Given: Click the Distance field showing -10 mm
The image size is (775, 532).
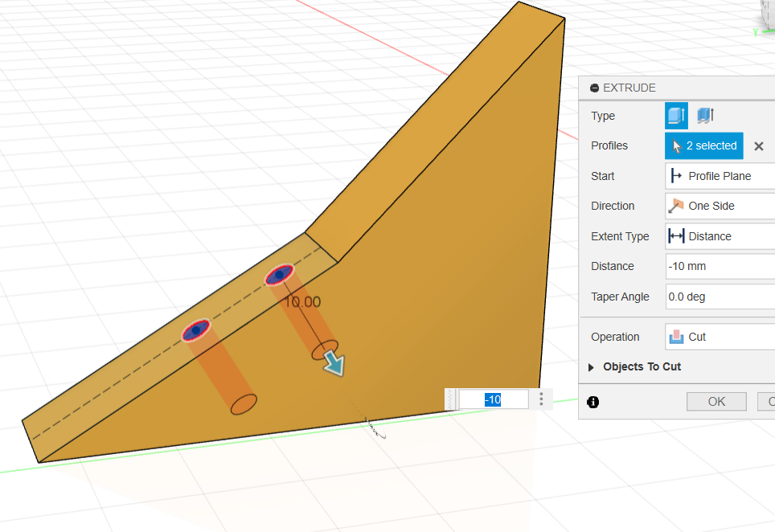Looking at the screenshot, I should [720, 266].
